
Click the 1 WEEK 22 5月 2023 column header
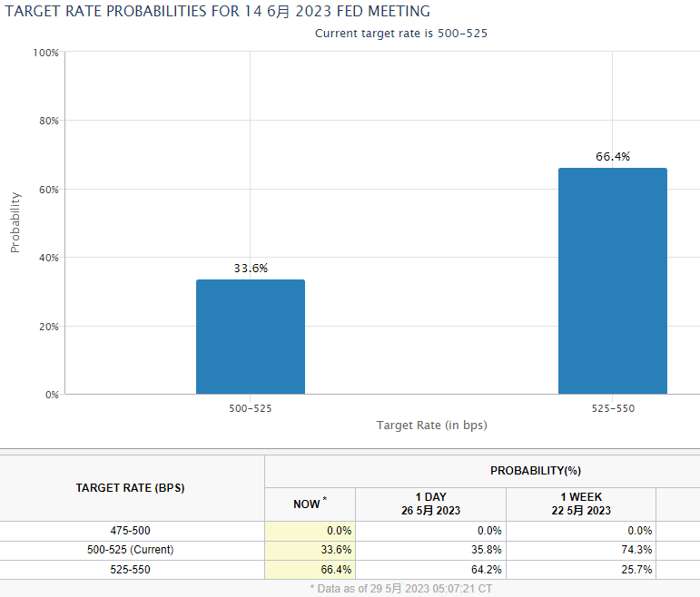[x=581, y=504]
